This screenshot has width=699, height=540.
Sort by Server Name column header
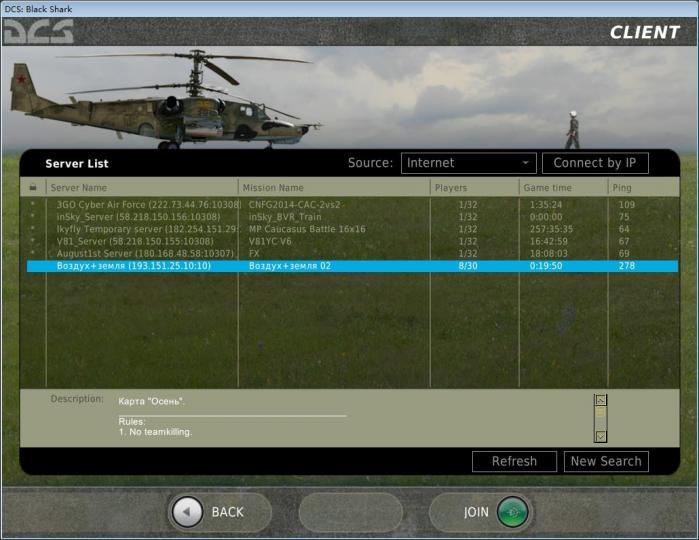point(140,187)
